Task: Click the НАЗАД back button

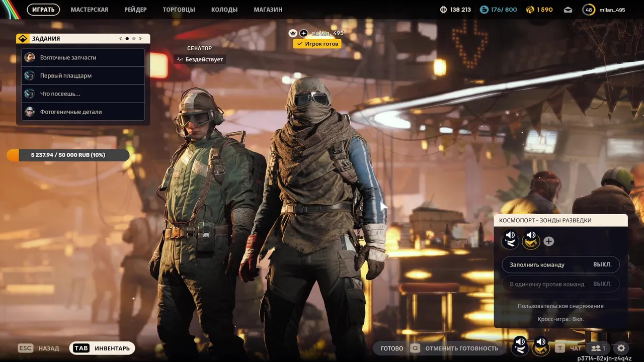Action: [x=49, y=348]
